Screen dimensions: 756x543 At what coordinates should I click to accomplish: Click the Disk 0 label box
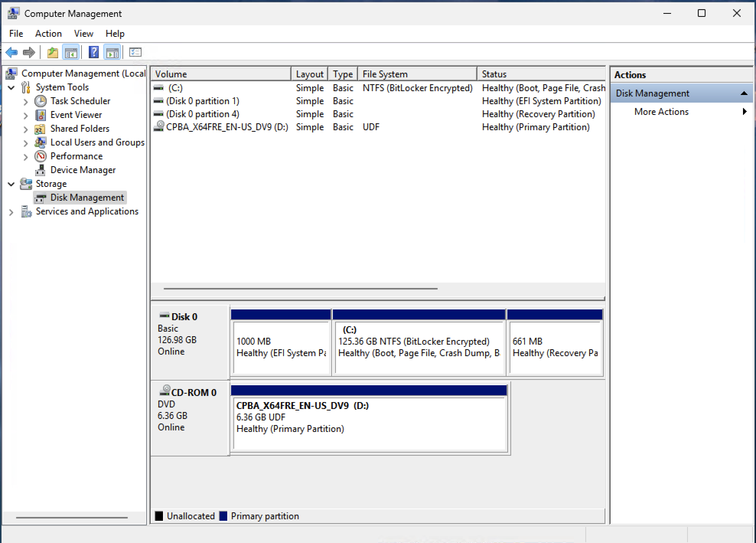(x=190, y=342)
